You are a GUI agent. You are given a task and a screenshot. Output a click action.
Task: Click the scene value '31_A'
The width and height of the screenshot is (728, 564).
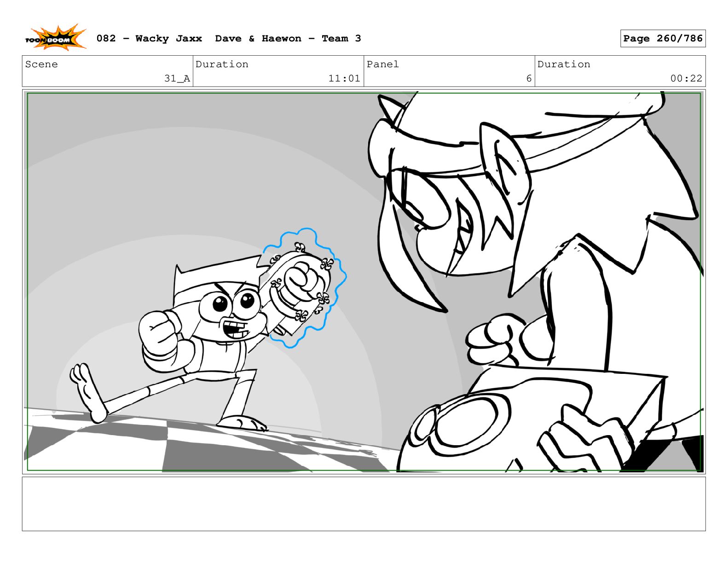tap(177, 79)
